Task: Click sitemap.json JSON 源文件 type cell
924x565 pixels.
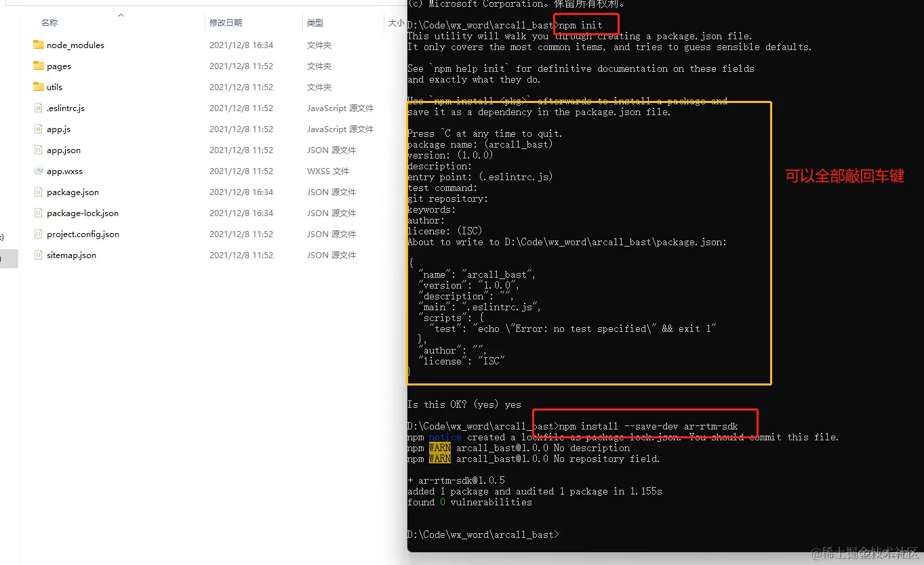Action: 332,255
